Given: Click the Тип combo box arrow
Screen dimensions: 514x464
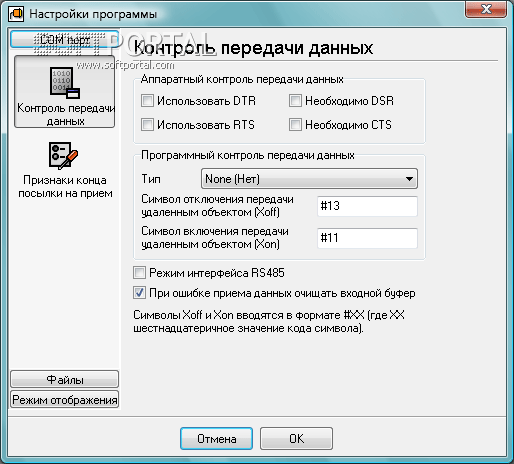Looking at the screenshot, I should pyautogui.click(x=409, y=179).
